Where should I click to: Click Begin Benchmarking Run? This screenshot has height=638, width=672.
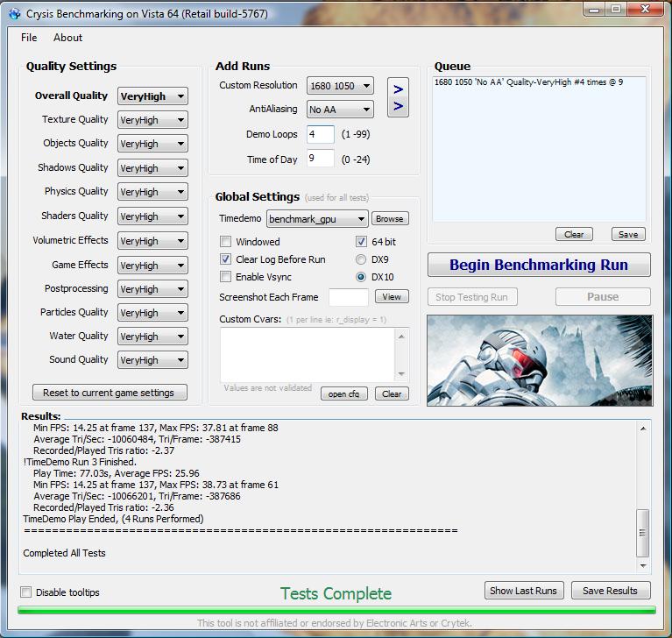pos(539,265)
